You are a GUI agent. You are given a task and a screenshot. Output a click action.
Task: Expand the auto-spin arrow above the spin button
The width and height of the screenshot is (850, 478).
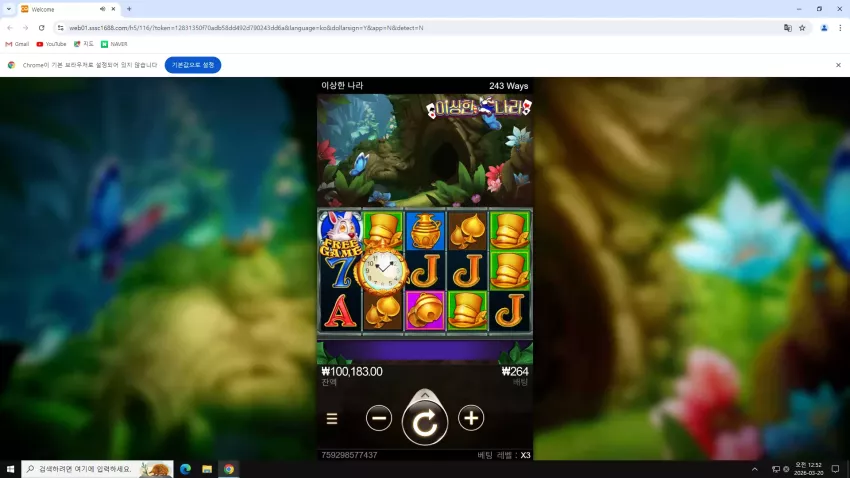click(424, 395)
